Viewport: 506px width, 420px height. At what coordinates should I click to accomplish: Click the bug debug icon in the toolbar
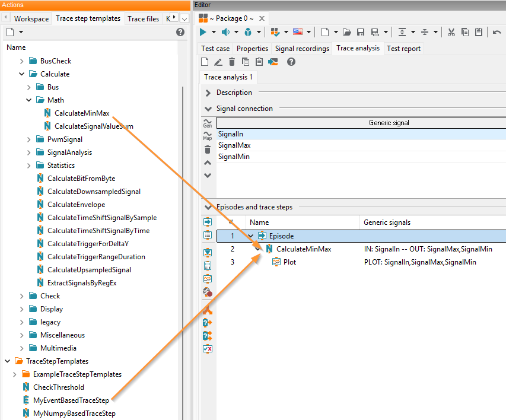pyautogui.click(x=248, y=32)
